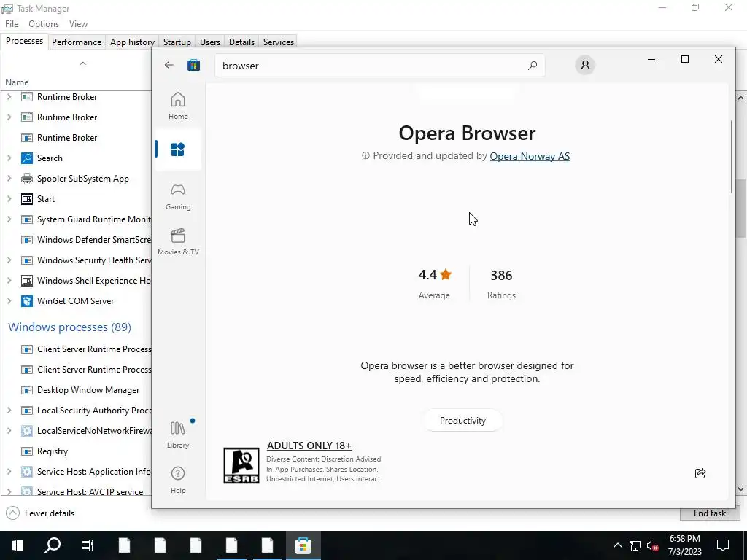Viewport: 747px width, 560px height.
Task: Open Movies & TV in Store sidebar
Action: (x=178, y=242)
